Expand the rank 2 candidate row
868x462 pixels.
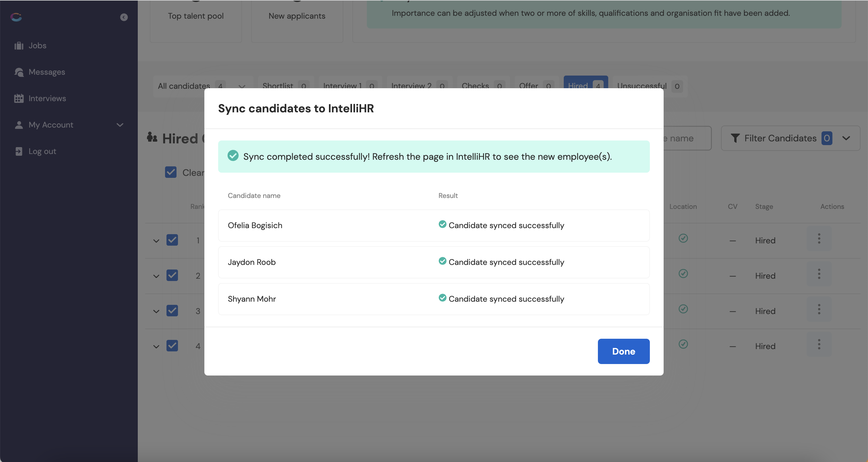(x=156, y=276)
